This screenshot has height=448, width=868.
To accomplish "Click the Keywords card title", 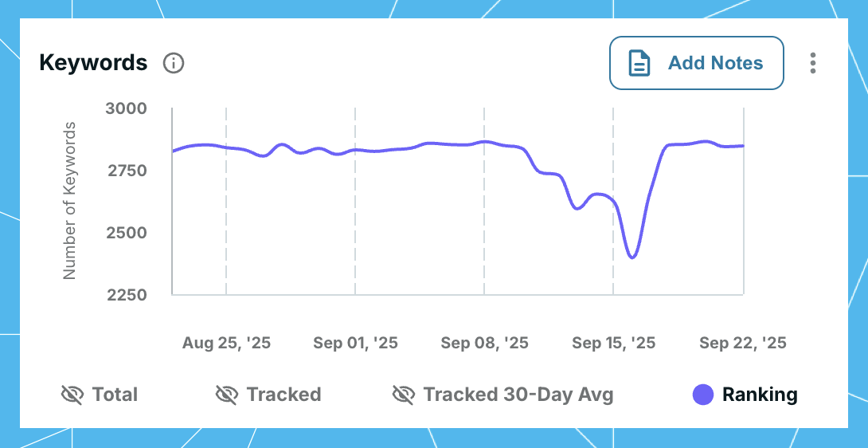I will [x=93, y=63].
